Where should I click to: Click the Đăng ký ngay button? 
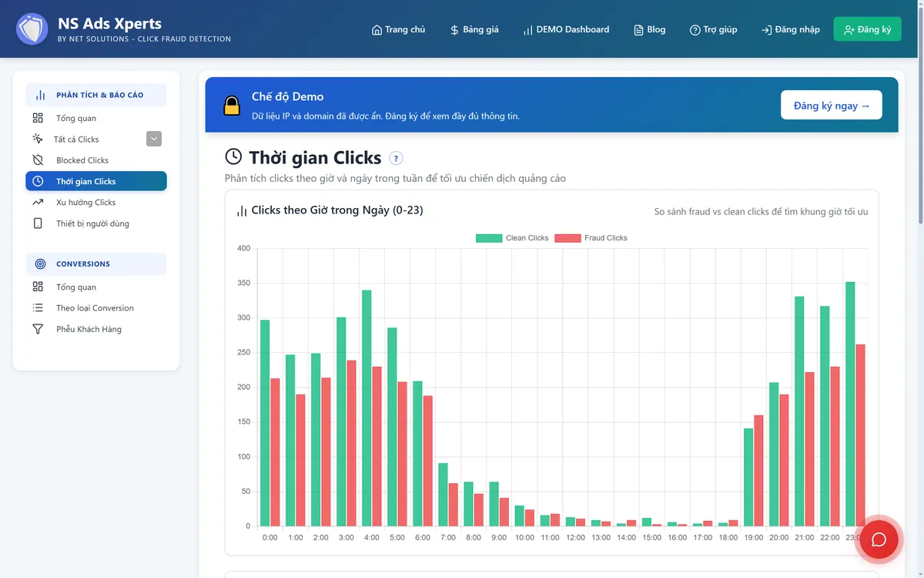pos(832,106)
